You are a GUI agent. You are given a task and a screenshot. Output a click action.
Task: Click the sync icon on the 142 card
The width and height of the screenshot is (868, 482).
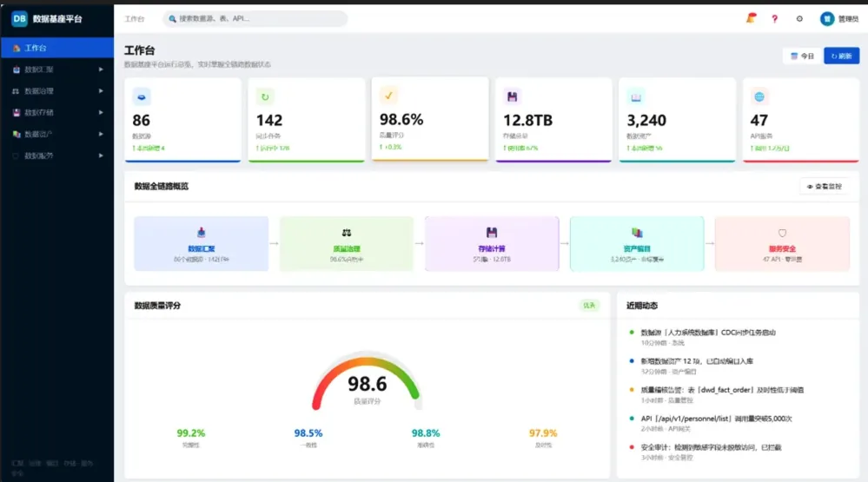[x=265, y=97]
